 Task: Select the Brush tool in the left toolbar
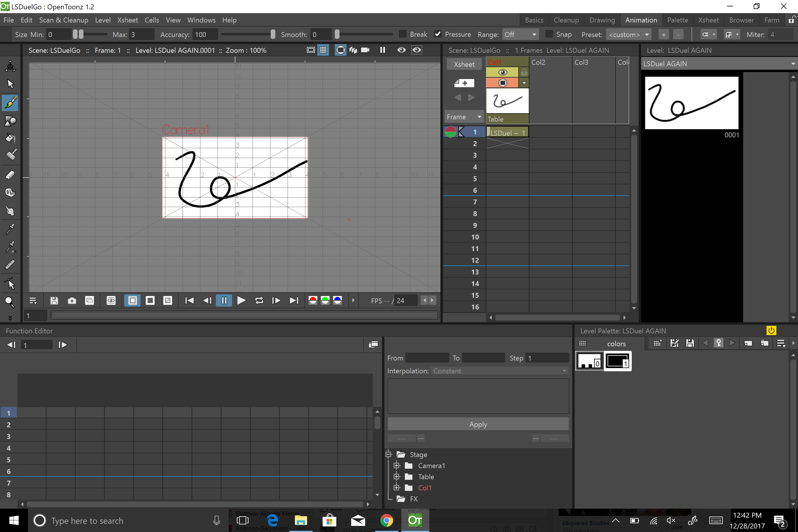(x=10, y=102)
